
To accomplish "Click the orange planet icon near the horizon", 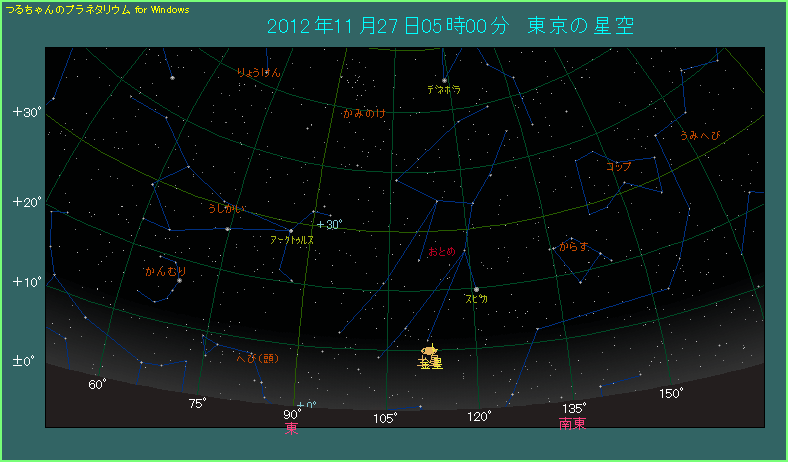I will (430, 350).
